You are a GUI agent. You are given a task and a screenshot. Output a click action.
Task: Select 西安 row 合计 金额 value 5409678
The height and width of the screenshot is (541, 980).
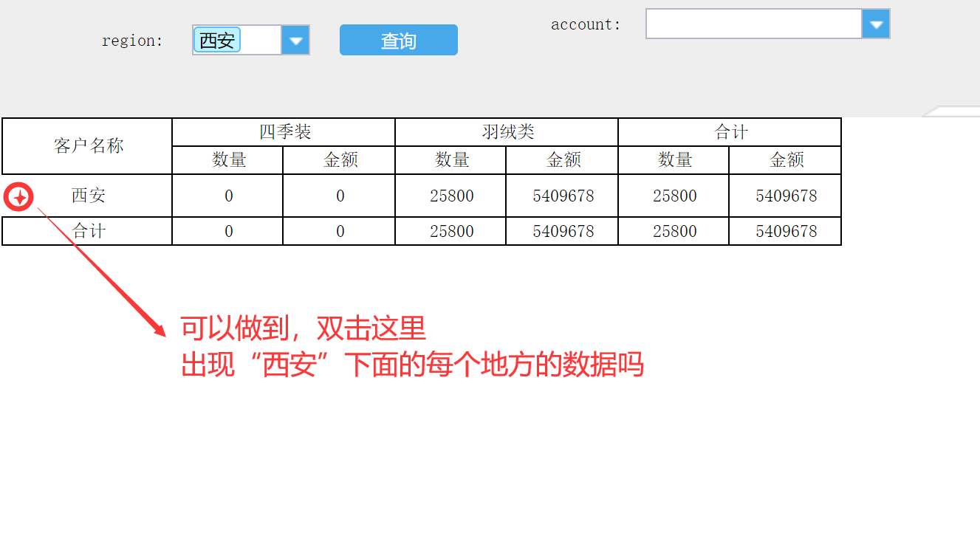point(785,196)
